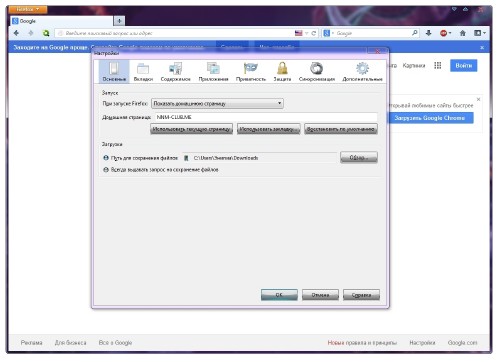Screen dimensions: 500x362
Task: Open the Дополнительные gear panel
Action: coord(362,71)
